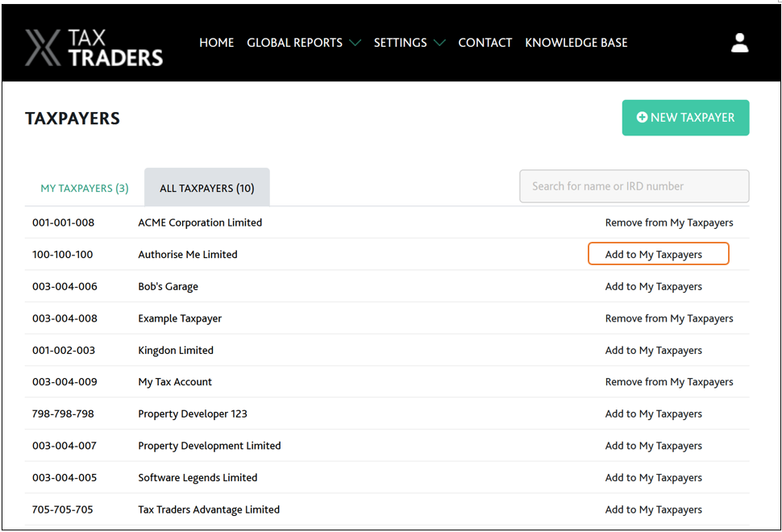Remove My Tax Account from My Taxpayers

pyautogui.click(x=668, y=382)
